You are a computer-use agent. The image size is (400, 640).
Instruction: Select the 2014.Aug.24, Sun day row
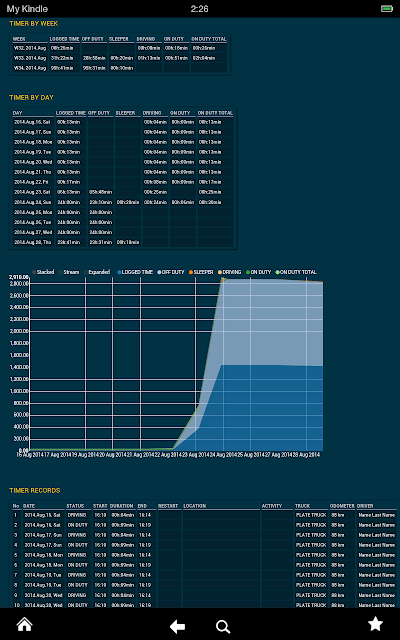pos(123,202)
